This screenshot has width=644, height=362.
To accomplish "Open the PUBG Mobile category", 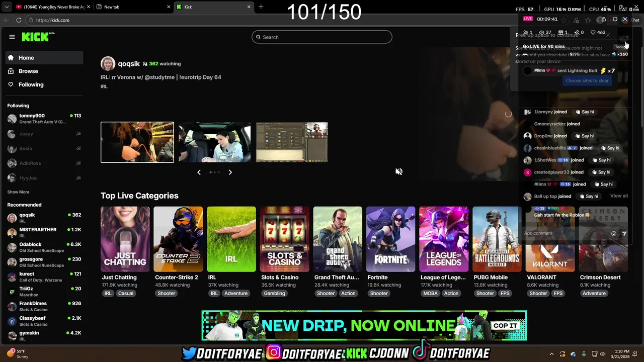I will (x=497, y=239).
